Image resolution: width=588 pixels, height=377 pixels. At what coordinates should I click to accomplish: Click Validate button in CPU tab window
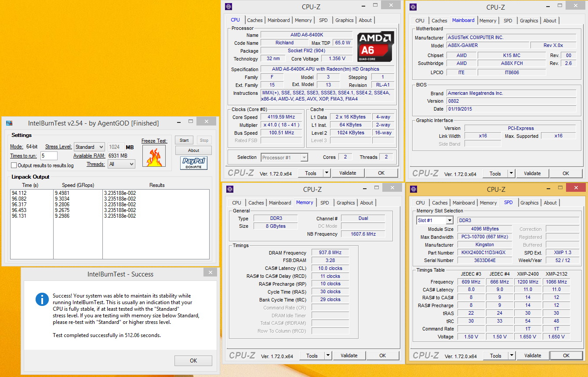348,173
